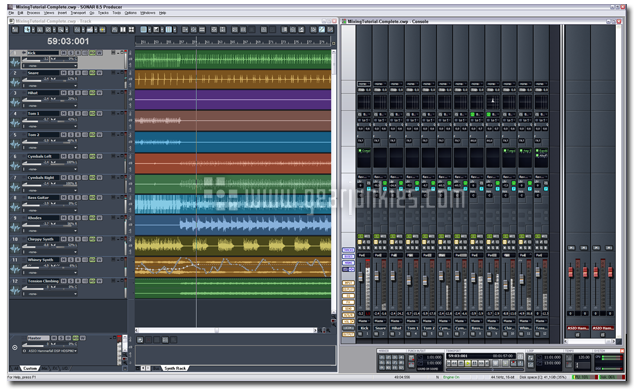
Task: Click the Kick channel name in Console
Action: pos(364,328)
